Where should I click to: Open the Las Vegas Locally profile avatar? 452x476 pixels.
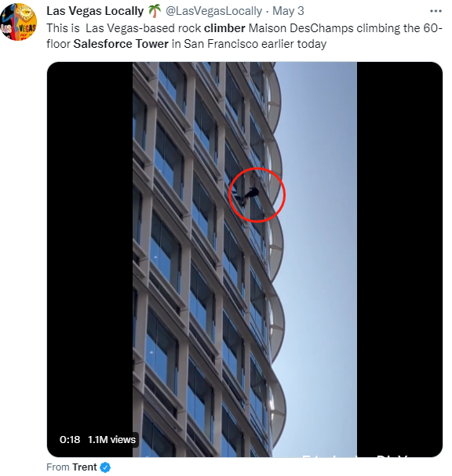pyautogui.click(x=19, y=22)
